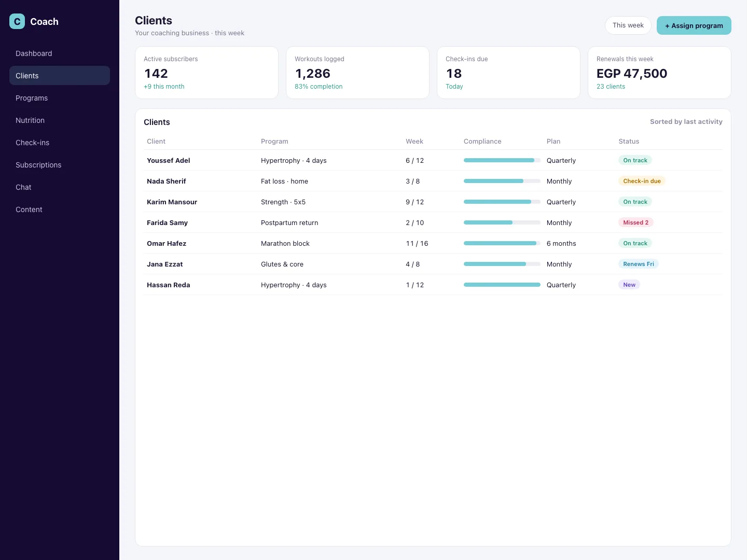This screenshot has height=560, width=747.
Task: Open client Jana Ezzat
Action: point(165,264)
